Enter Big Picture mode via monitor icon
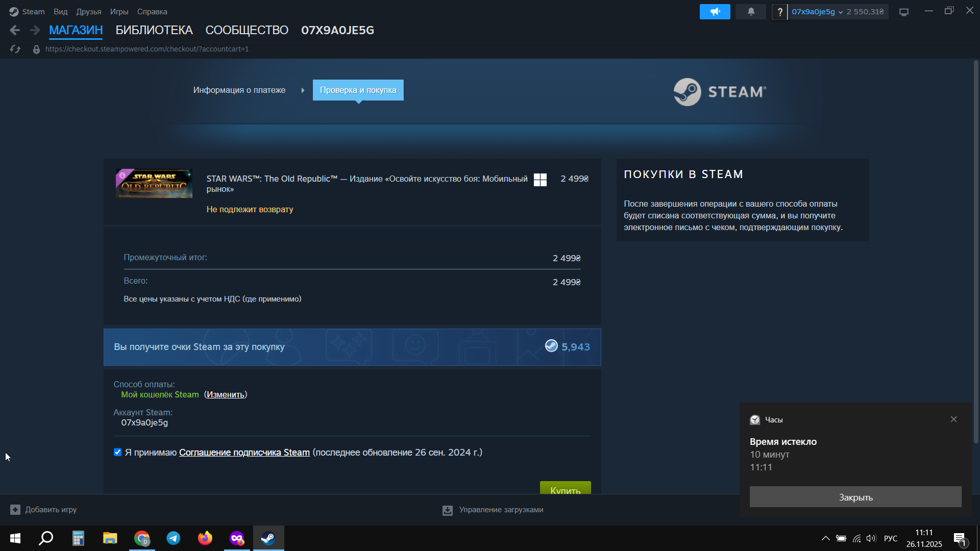980x551 pixels. point(904,12)
